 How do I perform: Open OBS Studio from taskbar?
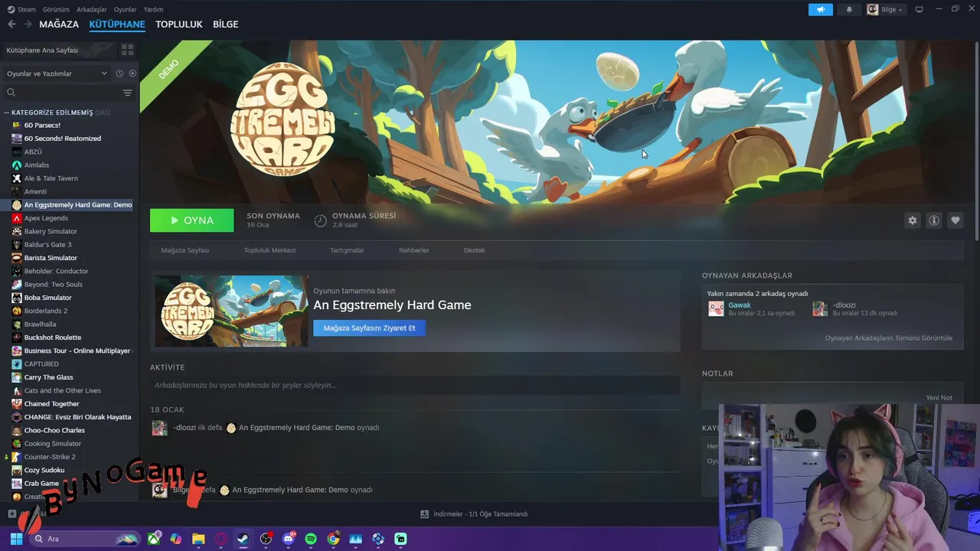tap(266, 539)
